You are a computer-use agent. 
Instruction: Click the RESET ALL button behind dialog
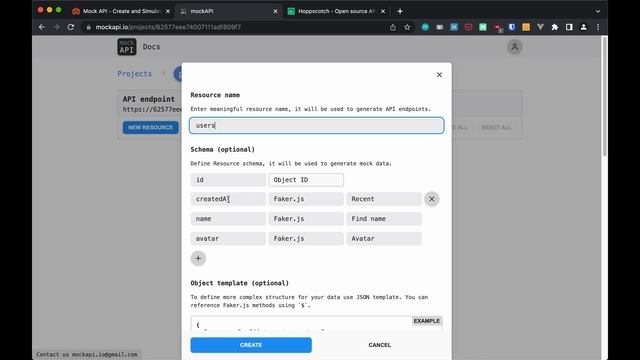pos(496,127)
